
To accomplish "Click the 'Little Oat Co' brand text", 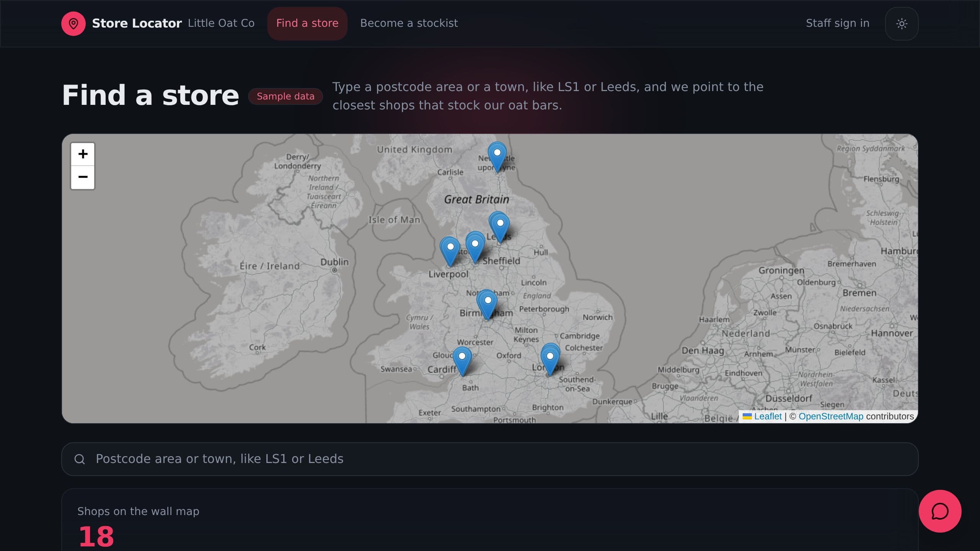I will (x=221, y=23).
